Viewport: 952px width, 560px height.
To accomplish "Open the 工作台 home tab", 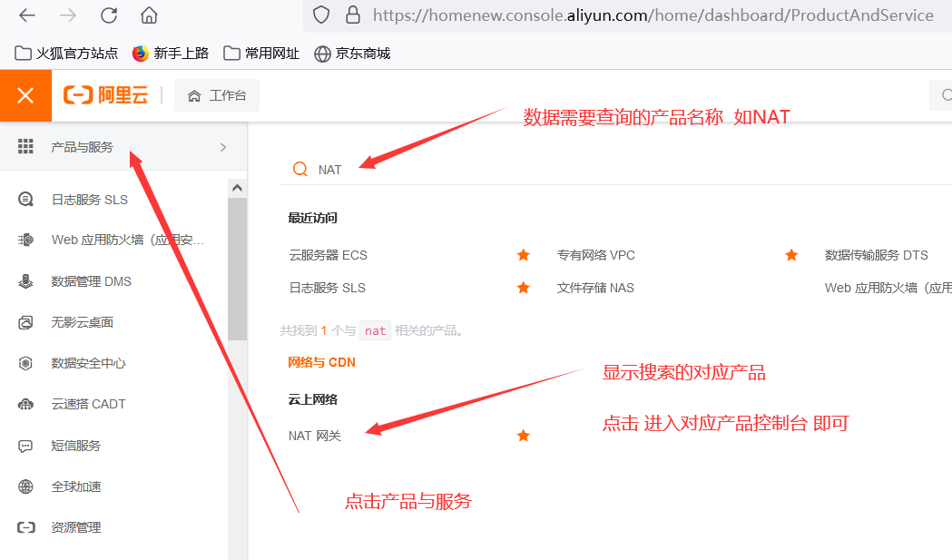I will (x=217, y=95).
